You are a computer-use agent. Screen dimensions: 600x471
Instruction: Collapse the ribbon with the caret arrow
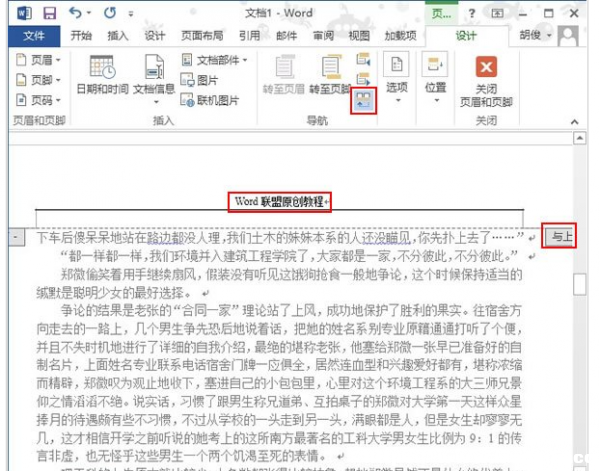tap(574, 122)
